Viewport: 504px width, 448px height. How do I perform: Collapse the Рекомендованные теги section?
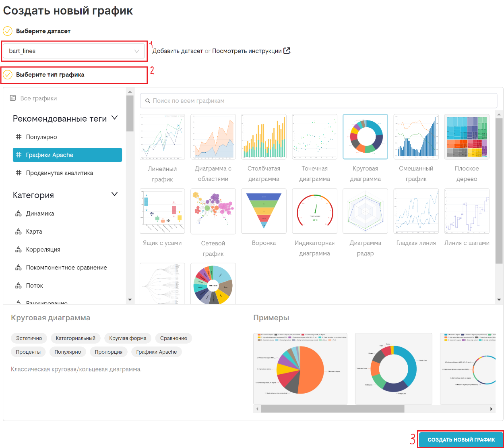pyautogui.click(x=114, y=118)
